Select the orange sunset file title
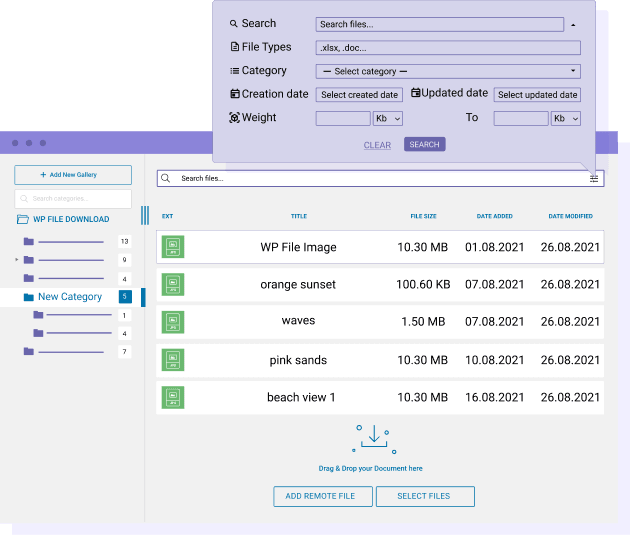The height and width of the screenshot is (535, 630). coord(298,284)
